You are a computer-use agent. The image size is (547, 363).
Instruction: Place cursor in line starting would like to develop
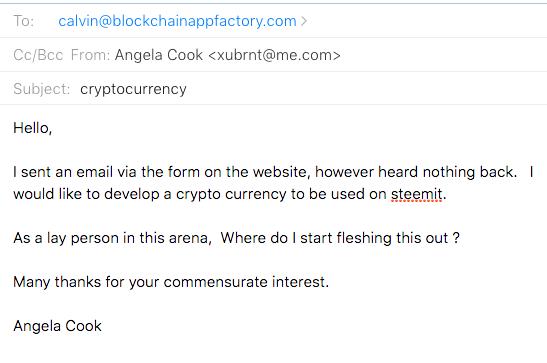230,194
